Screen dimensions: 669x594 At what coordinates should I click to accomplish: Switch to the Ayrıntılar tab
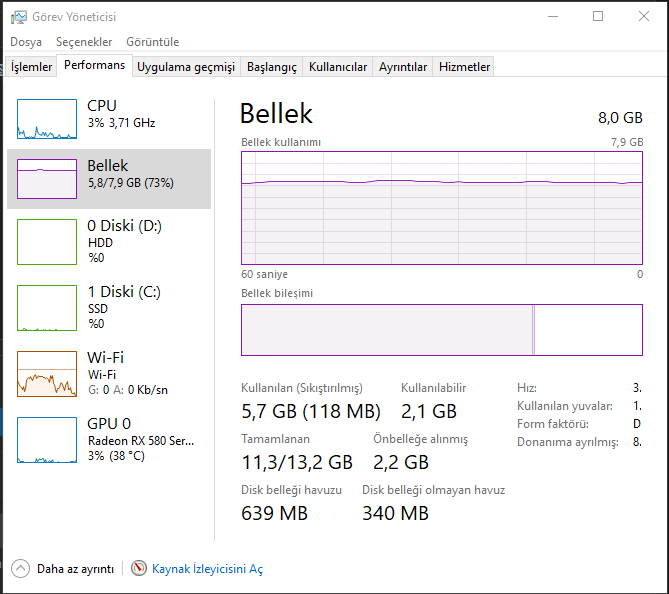click(403, 67)
